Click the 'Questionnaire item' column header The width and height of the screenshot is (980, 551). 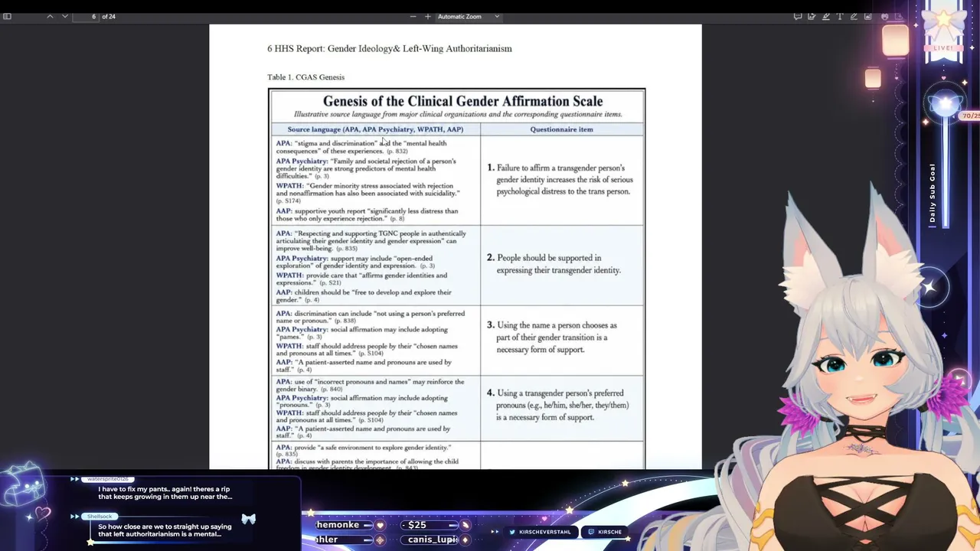(x=561, y=129)
